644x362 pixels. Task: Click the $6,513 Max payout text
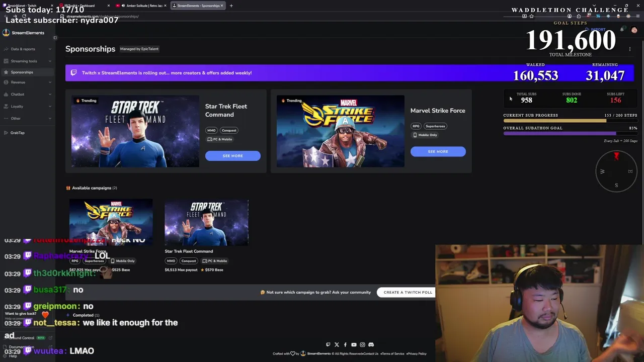click(181, 270)
